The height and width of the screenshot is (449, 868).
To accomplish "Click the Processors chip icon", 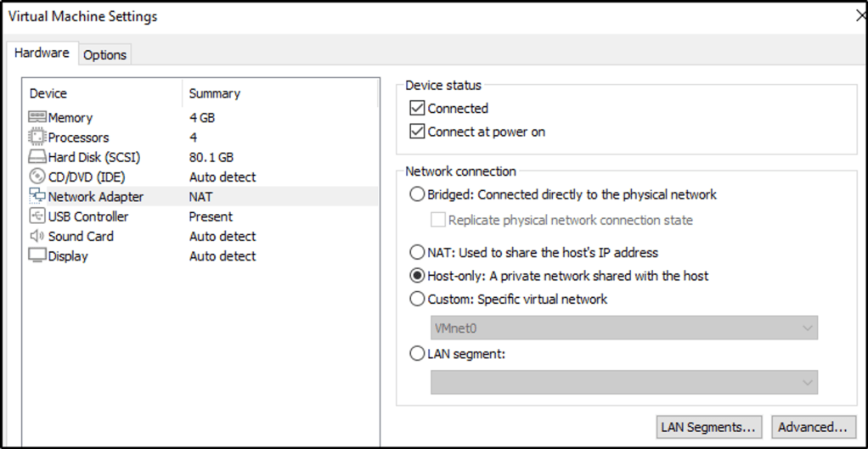I will 37,137.
